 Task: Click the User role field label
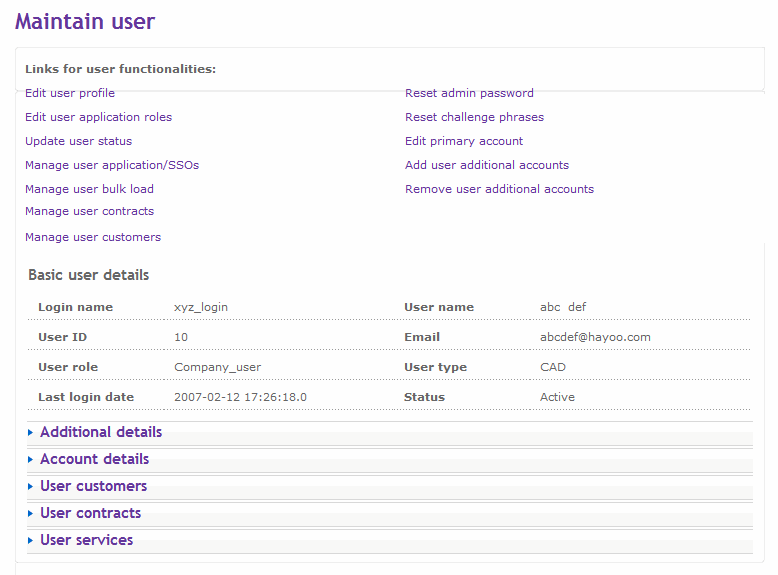click(x=68, y=367)
